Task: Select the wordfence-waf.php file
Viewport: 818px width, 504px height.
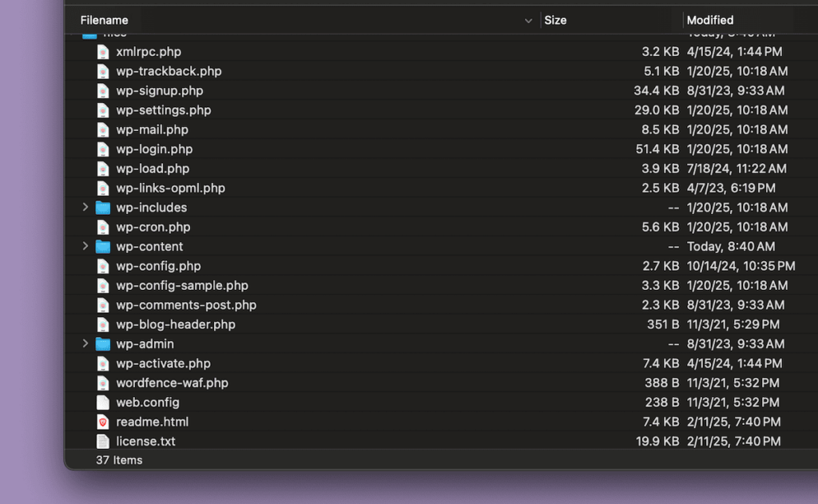Action: pyautogui.click(x=172, y=383)
